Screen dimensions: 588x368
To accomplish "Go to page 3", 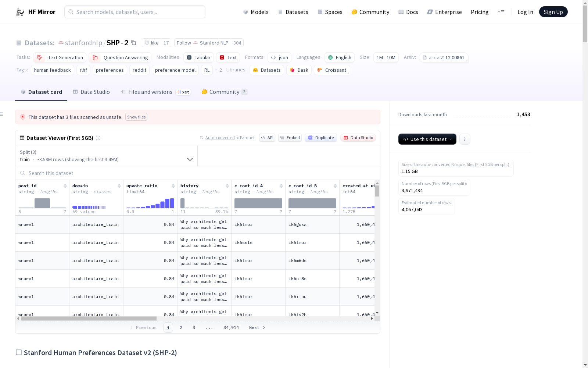I will [194, 328].
